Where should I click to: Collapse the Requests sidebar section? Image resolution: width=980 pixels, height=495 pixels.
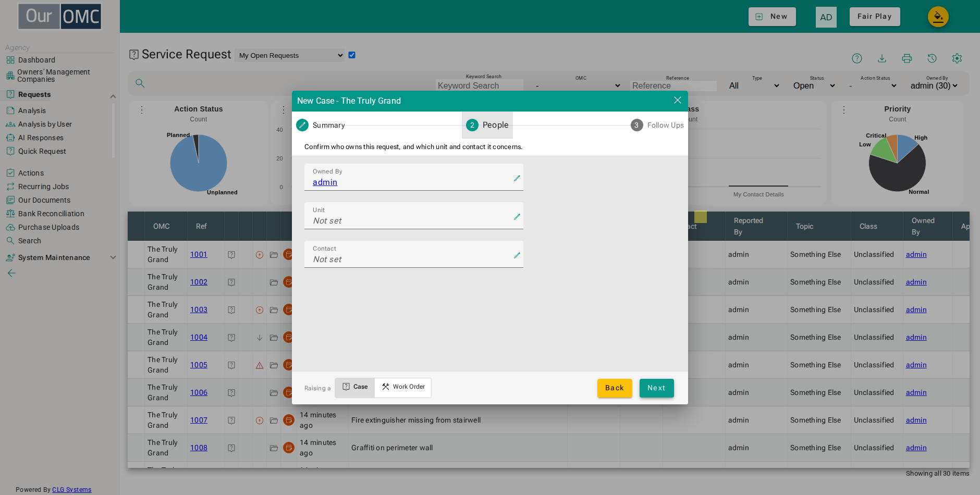[x=113, y=96]
